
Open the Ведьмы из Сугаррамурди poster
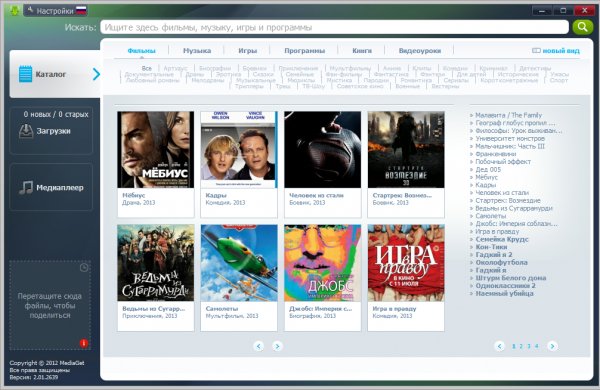coord(156,263)
